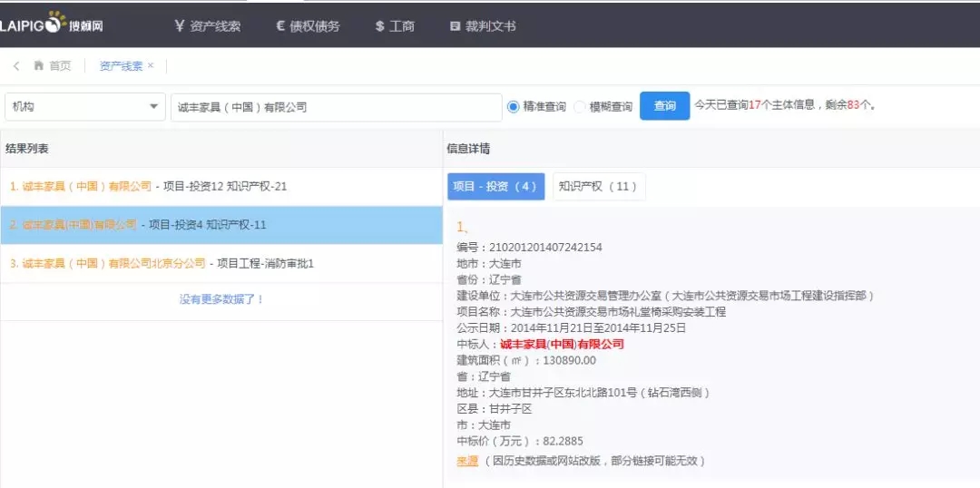Close the 资产线索 tab
980x488 pixels.
[x=151, y=65]
